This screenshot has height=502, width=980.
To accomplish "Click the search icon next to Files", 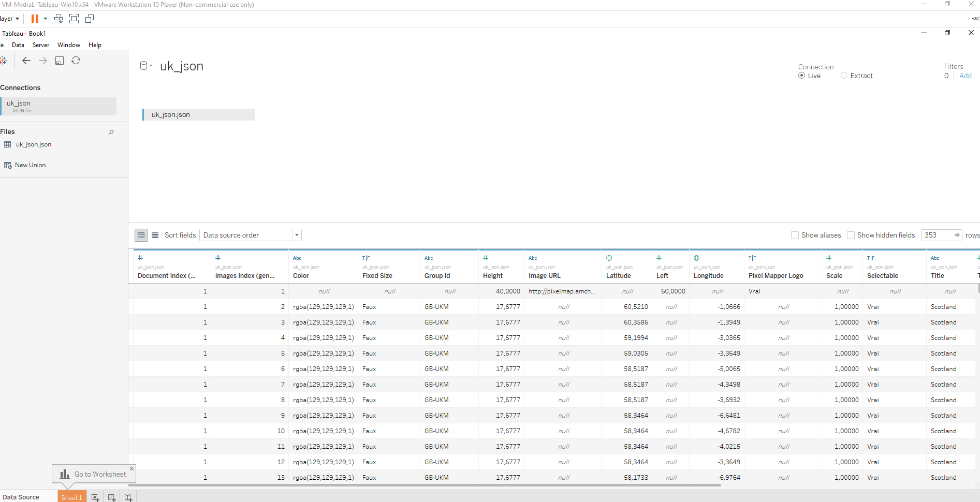I will click(111, 132).
